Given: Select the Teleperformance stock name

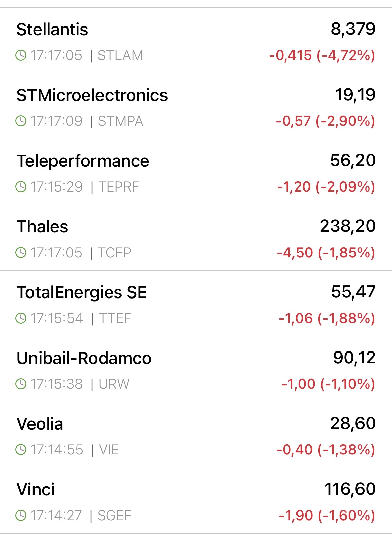Looking at the screenshot, I should point(83,161).
